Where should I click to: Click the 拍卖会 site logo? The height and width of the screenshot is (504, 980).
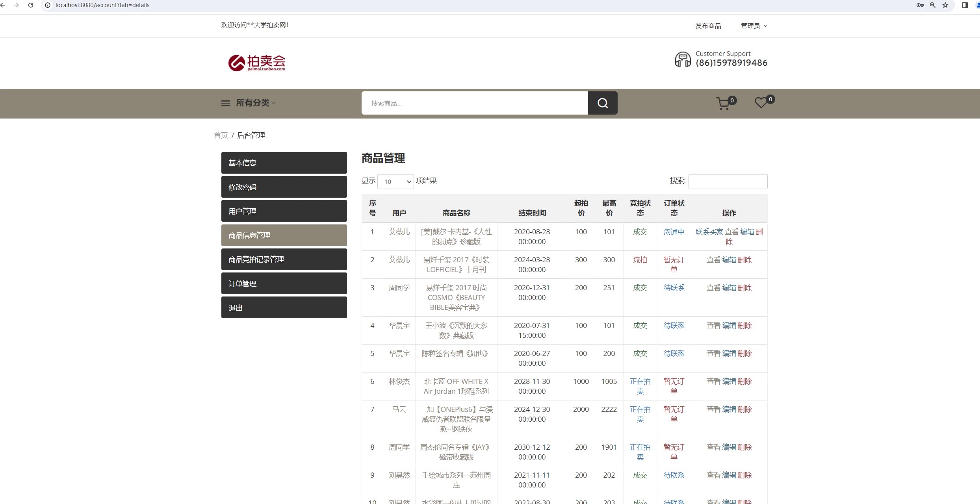257,63
